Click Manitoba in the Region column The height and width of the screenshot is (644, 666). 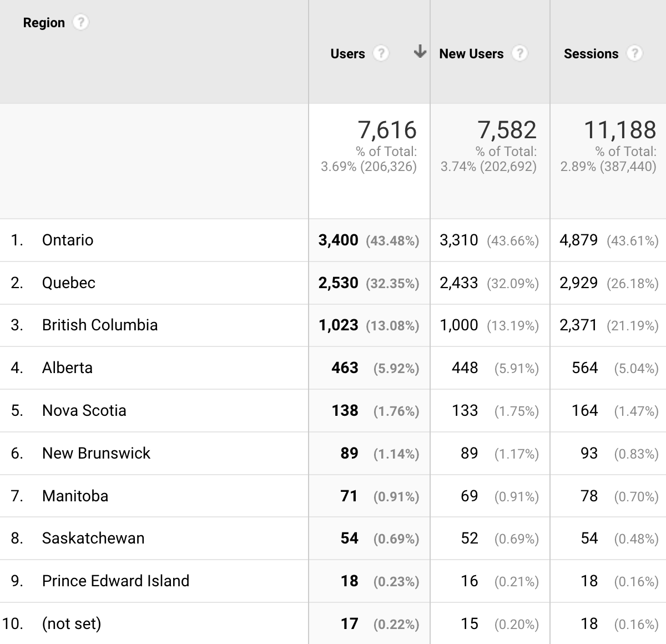75,496
